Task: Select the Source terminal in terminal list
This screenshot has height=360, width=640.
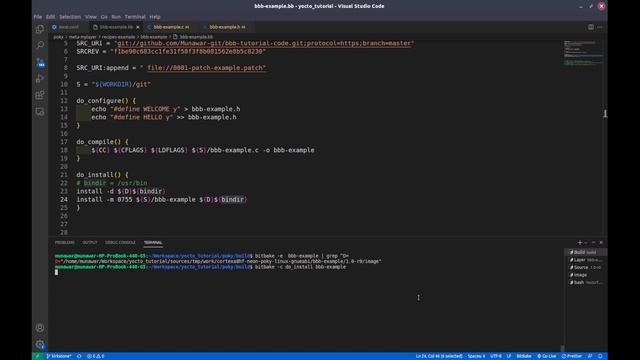Action: click(585, 267)
